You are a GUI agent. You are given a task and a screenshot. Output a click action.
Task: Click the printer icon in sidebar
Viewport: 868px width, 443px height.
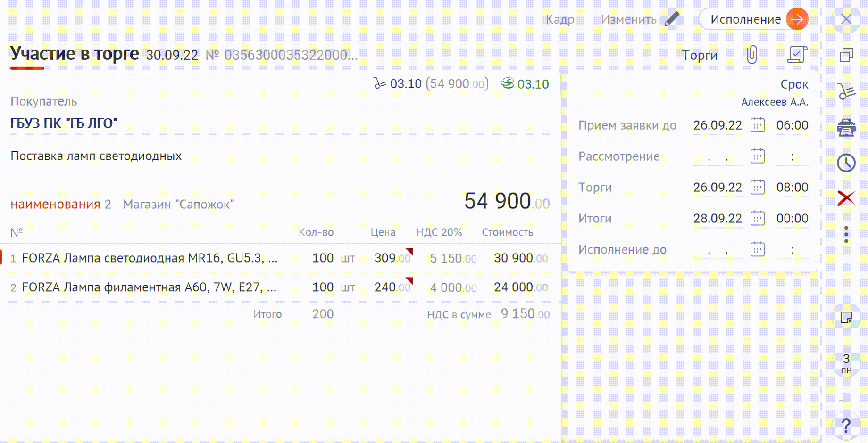(x=846, y=127)
